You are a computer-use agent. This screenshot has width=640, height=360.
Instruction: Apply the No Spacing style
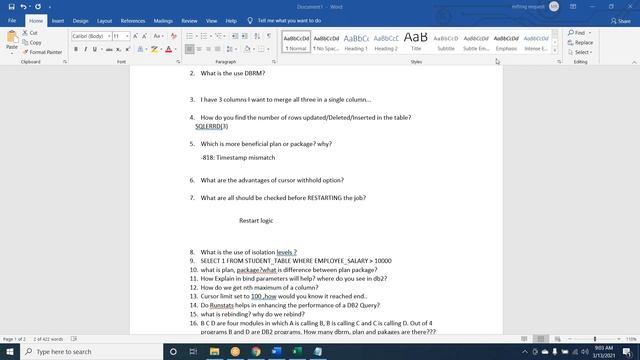326,42
